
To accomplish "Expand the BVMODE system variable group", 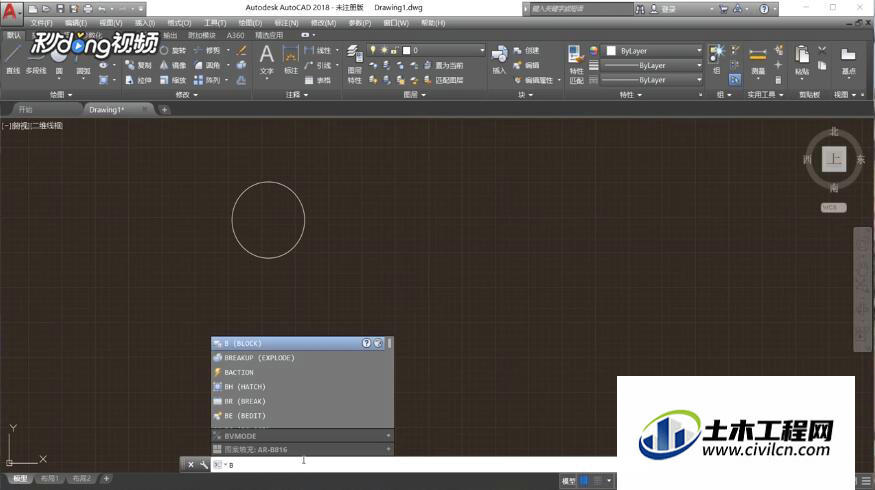I will [x=388, y=435].
